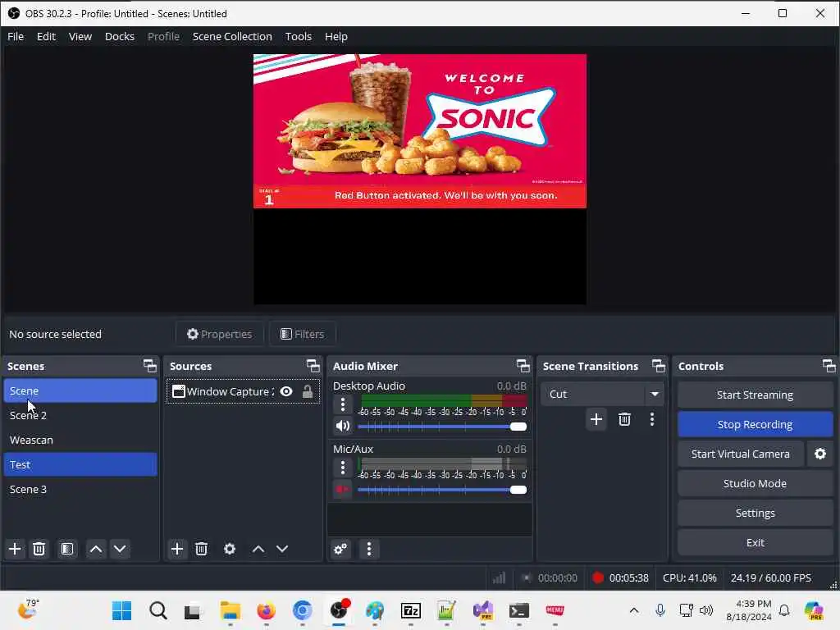Open taskbar Search
The image size is (840, 630).
(x=158, y=610)
